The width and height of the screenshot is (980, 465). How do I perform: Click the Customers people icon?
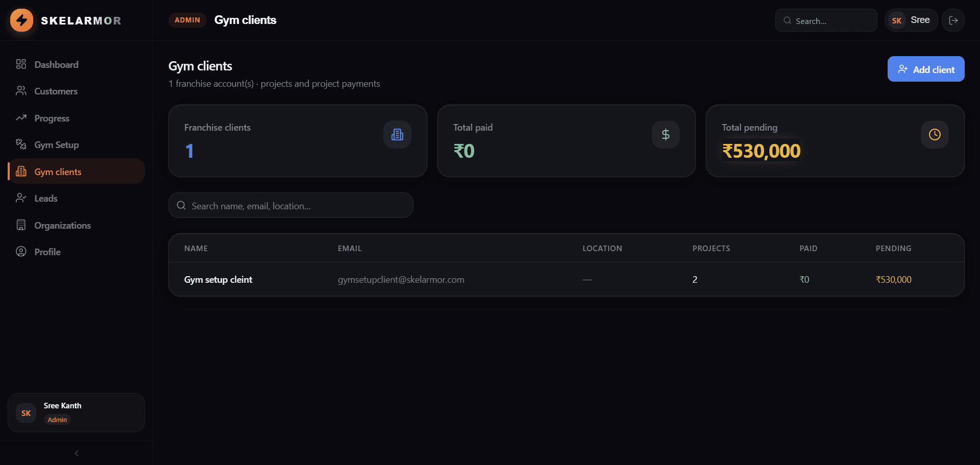[x=21, y=91]
